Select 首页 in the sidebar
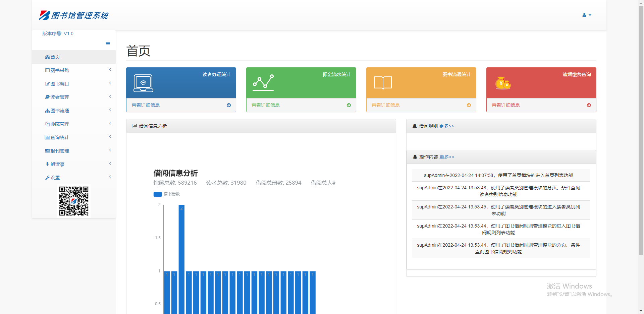Image resolution: width=644 pixels, height=314 pixels. point(55,57)
